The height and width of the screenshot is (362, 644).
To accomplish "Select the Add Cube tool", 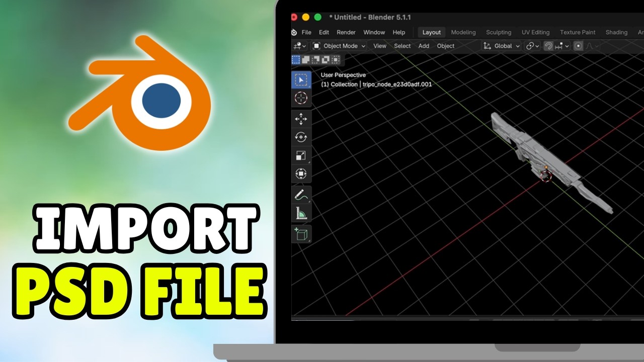I will [301, 234].
